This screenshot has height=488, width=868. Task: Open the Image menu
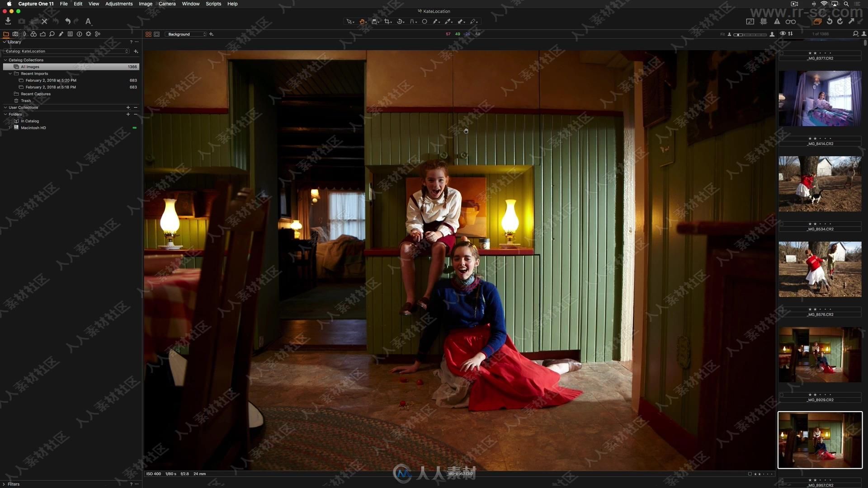click(x=145, y=4)
